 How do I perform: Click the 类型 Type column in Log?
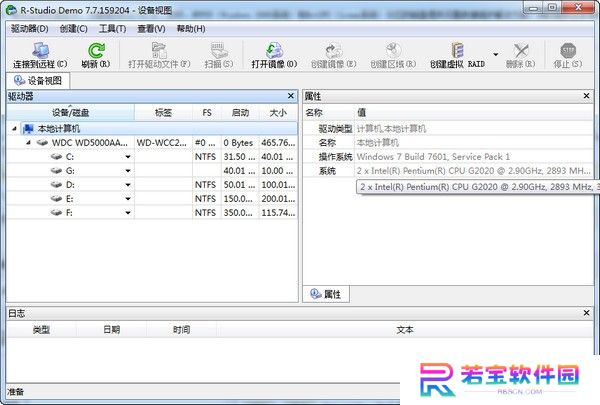point(41,330)
